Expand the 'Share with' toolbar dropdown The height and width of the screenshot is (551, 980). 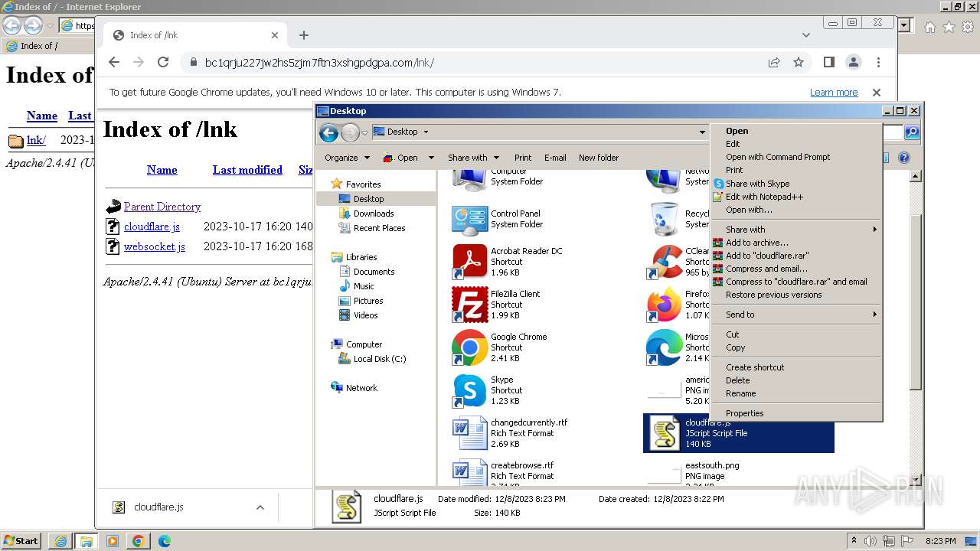tap(473, 158)
